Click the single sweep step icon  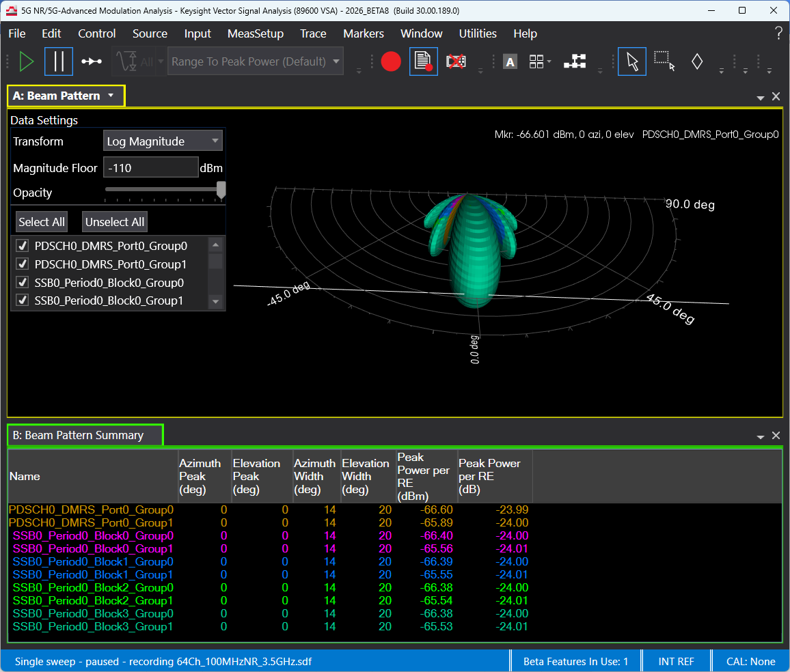pos(92,61)
